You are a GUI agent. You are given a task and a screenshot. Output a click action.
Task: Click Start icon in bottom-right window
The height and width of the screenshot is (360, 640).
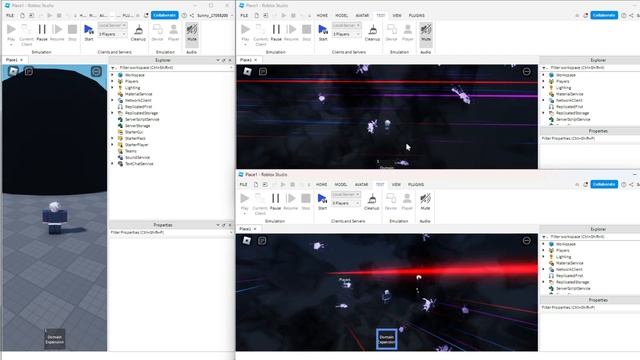tap(322, 201)
